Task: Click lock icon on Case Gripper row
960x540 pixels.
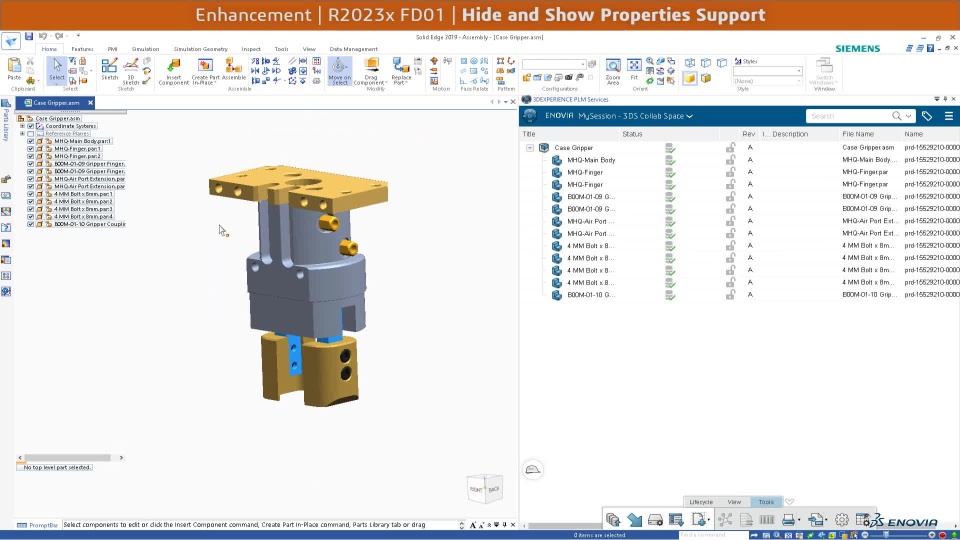Action: click(730, 148)
